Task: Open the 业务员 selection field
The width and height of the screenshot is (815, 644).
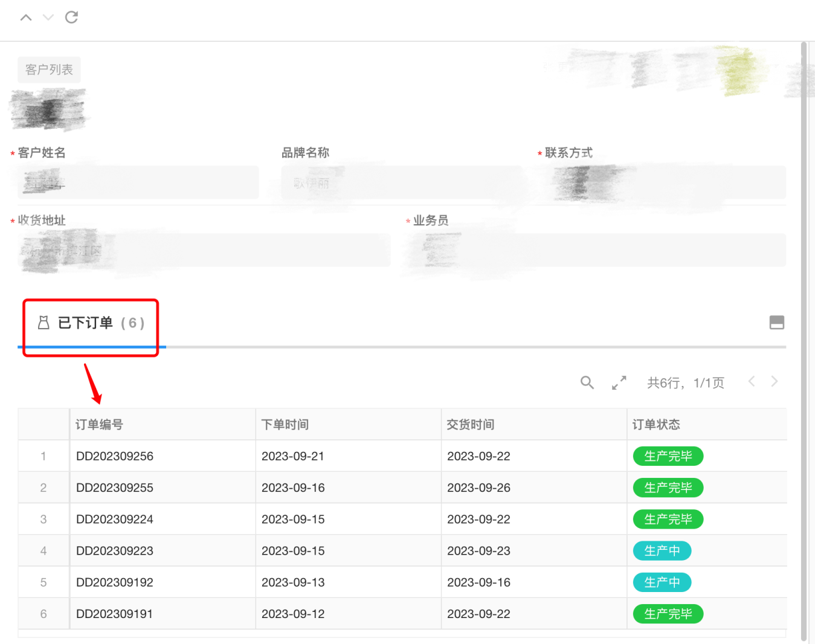Action: 595,250
